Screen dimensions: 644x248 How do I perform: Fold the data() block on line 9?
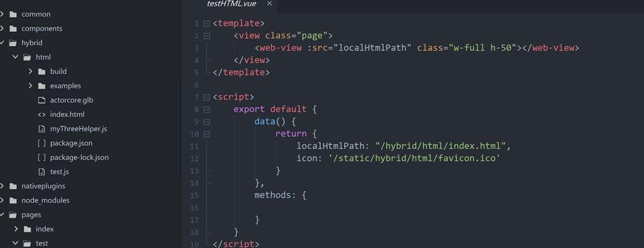point(206,122)
